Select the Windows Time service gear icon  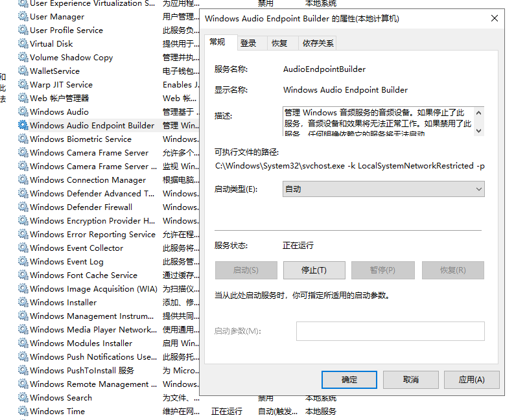click(x=23, y=412)
